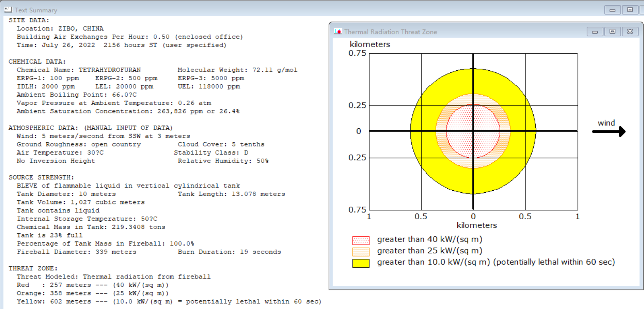The height and width of the screenshot is (309, 644).
Task: Click 'Burn Duration: 19 seconds' text
Action: click(x=229, y=252)
